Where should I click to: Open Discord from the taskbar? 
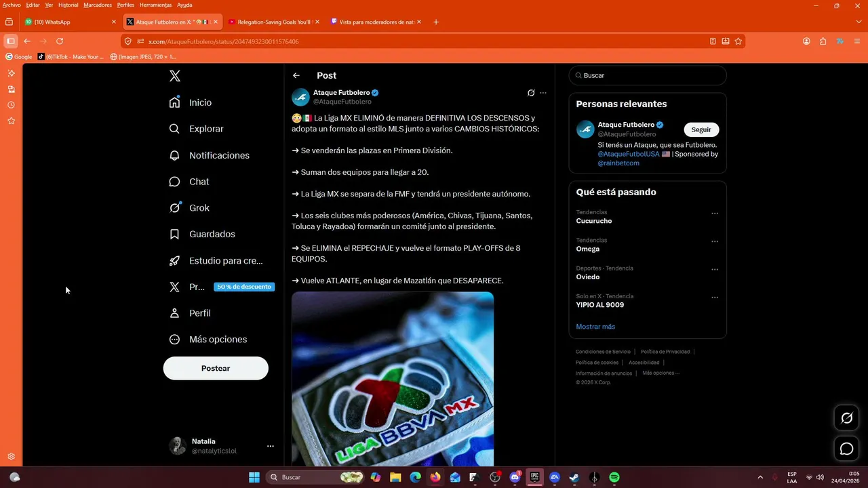pyautogui.click(x=515, y=477)
